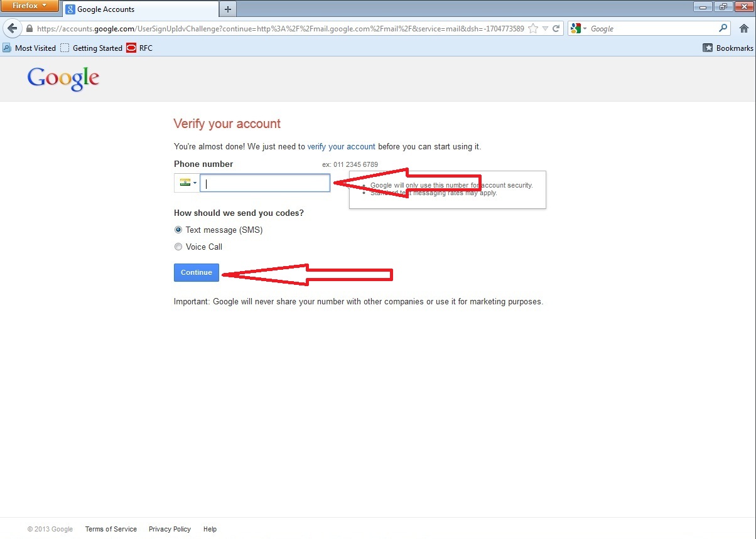The image size is (756, 539).
Task: Click the search magnifier icon
Action: (x=723, y=28)
